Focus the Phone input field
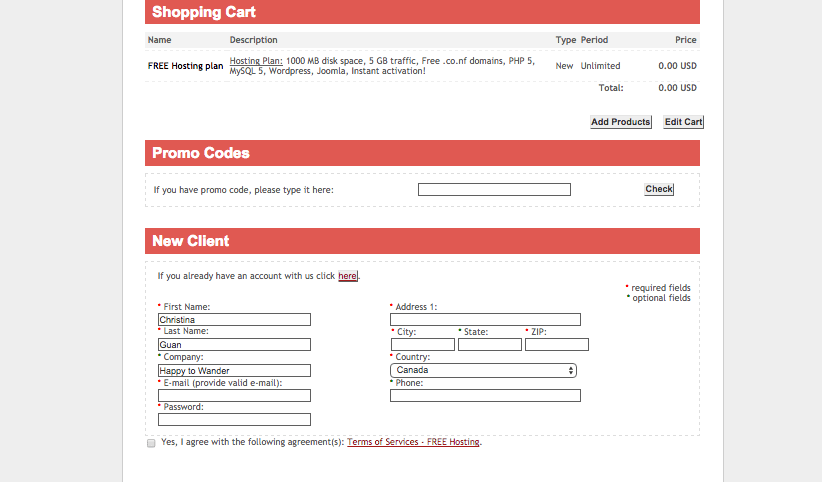 click(485, 395)
